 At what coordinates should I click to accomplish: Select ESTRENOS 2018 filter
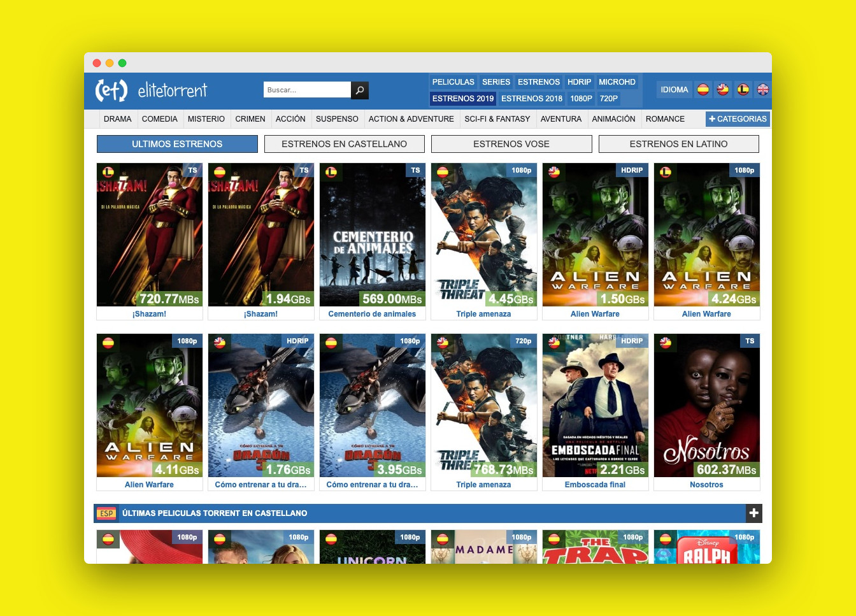[x=532, y=99]
